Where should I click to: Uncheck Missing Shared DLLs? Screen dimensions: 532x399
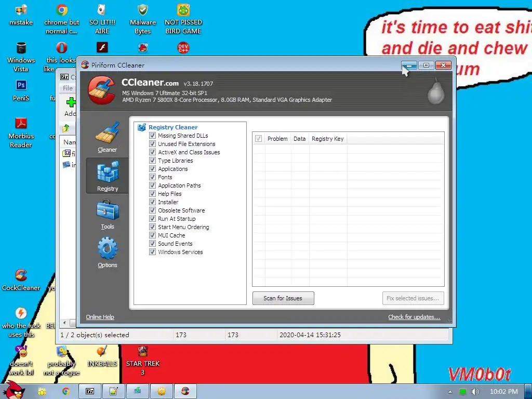click(152, 136)
